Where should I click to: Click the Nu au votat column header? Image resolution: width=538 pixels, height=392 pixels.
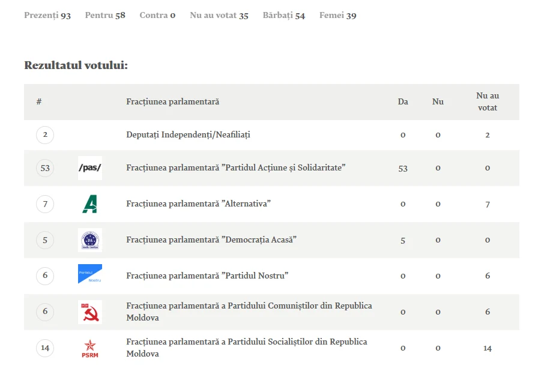487,102
